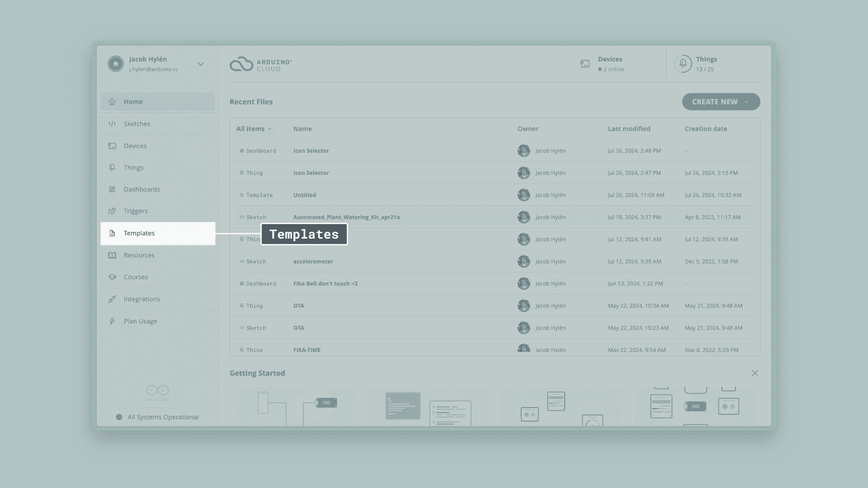Open the All items filter dropdown
The width and height of the screenshot is (868, 488).
click(253, 128)
